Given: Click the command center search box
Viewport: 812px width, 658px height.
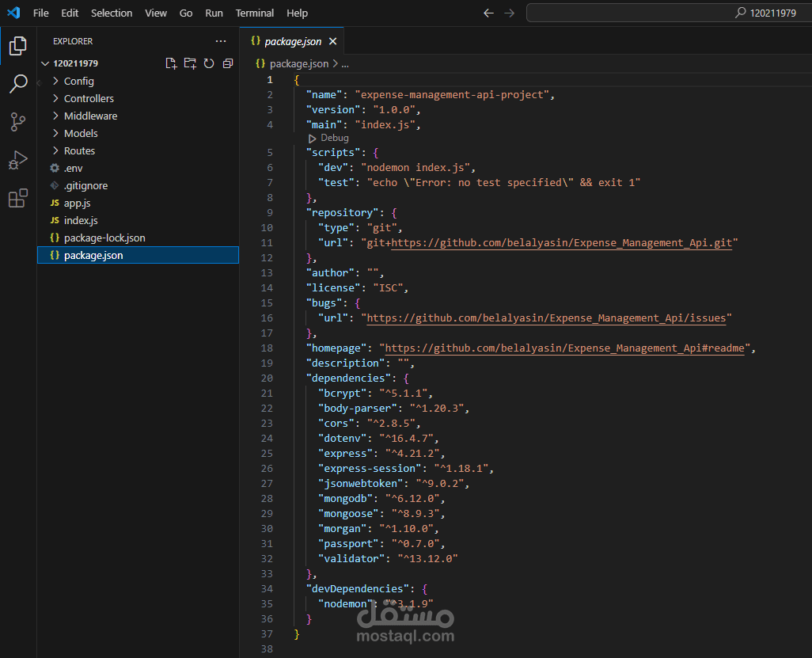Looking at the screenshot, I should [669, 13].
